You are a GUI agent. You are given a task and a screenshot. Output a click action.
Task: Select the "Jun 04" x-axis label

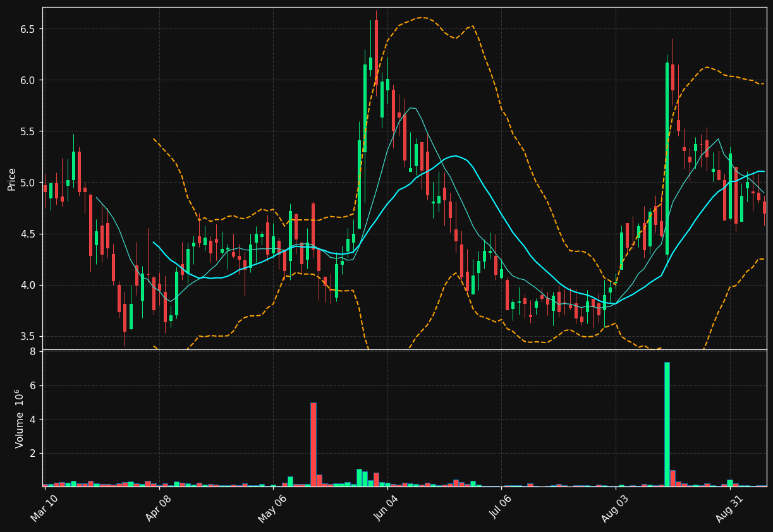[x=387, y=508]
